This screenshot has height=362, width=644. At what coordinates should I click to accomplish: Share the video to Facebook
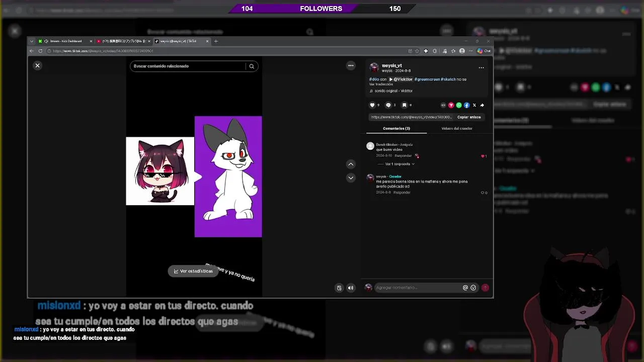coord(466,105)
